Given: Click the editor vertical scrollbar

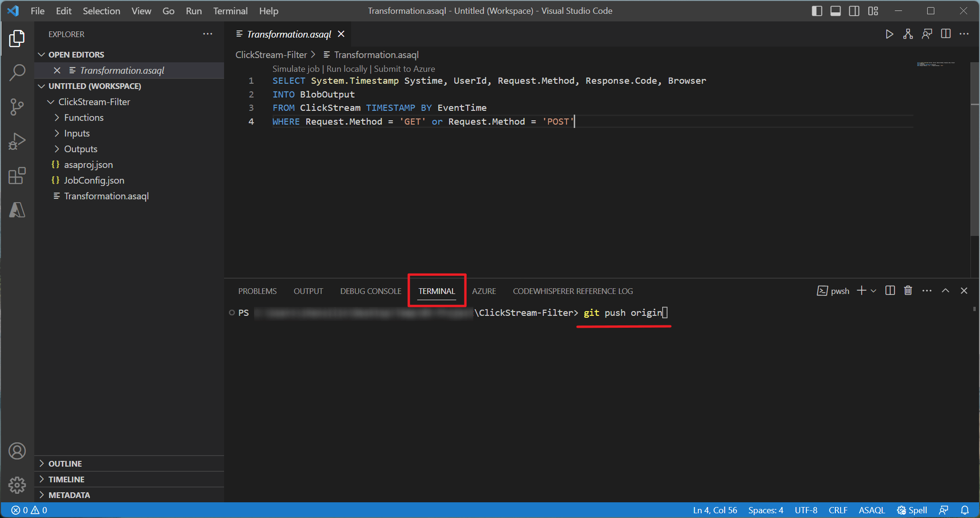Looking at the screenshot, I should [974, 166].
